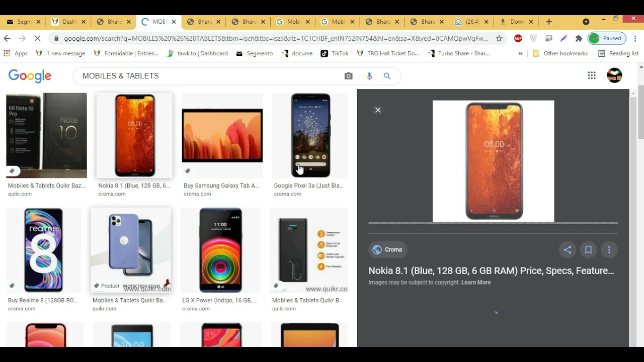
Task: Click the voice search microphone icon
Action: click(x=369, y=76)
